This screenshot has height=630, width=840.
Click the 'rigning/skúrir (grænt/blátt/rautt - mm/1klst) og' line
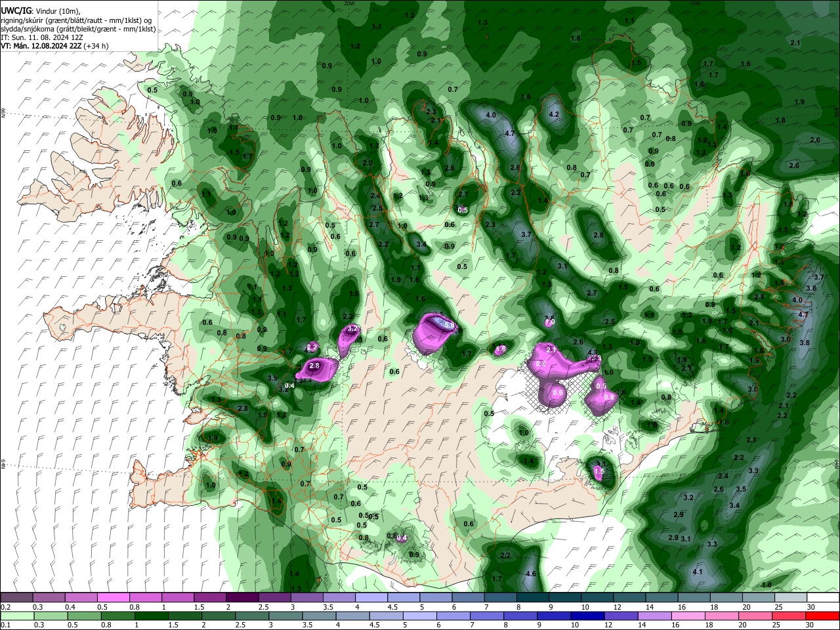(x=76, y=20)
